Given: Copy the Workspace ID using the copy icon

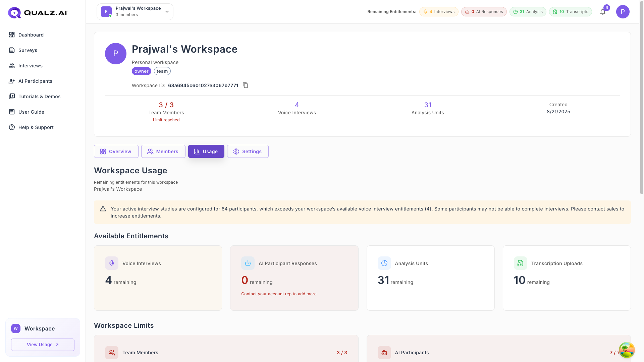Looking at the screenshot, I should click(x=246, y=85).
